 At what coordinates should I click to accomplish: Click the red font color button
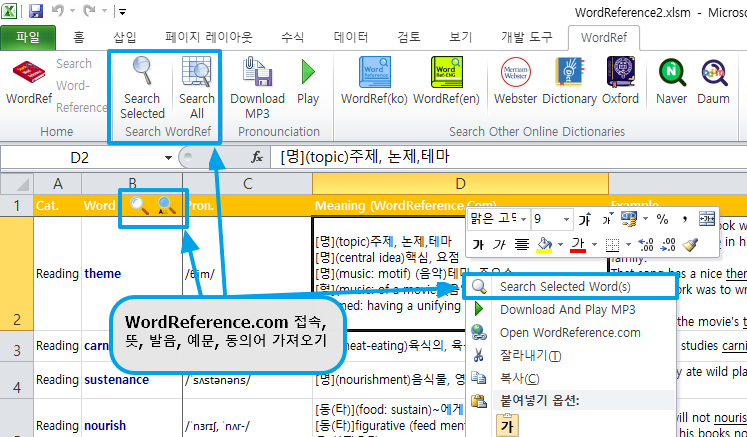578,245
